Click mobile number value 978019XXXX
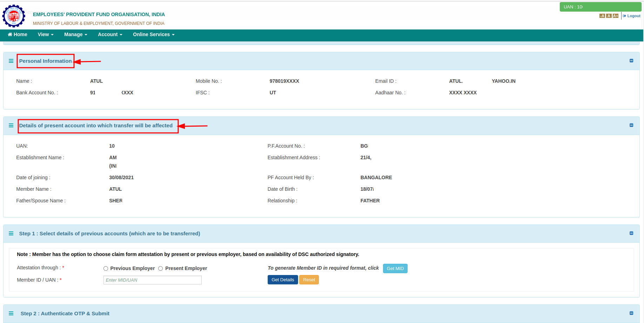 [284, 81]
